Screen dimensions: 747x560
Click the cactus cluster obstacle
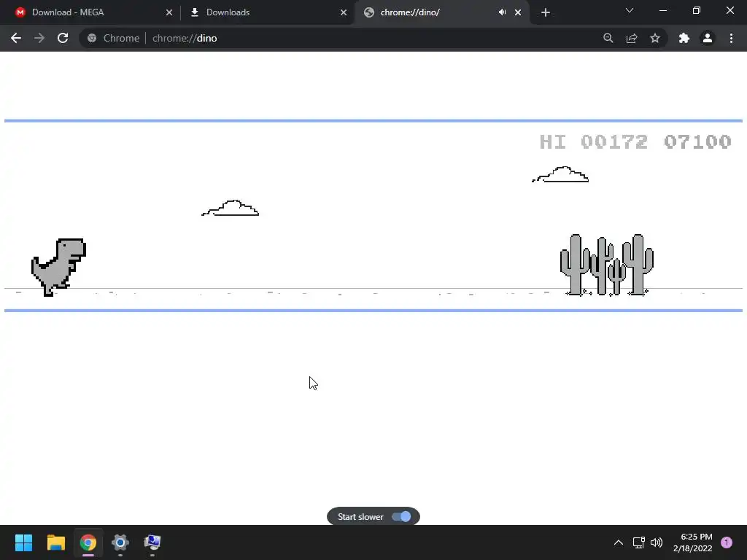(x=606, y=265)
